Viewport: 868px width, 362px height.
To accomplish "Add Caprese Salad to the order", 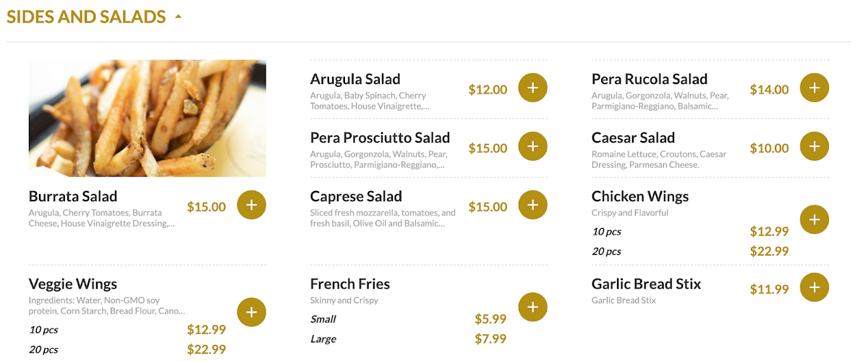I will [532, 205].
